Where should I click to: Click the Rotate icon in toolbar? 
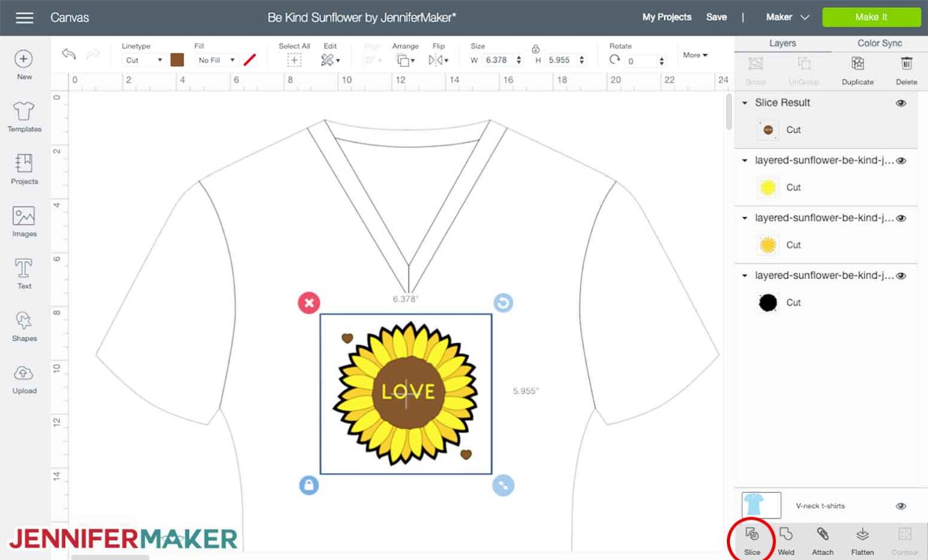click(614, 60)
